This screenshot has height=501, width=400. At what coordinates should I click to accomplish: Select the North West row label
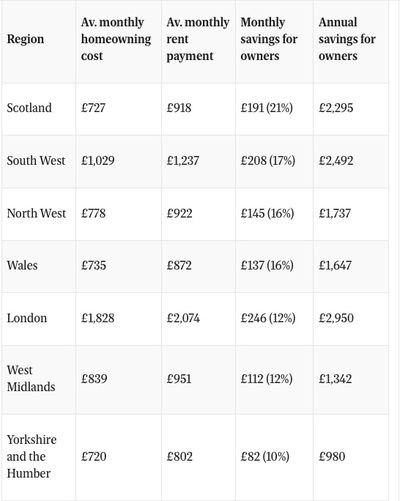[x=36, y=213]
